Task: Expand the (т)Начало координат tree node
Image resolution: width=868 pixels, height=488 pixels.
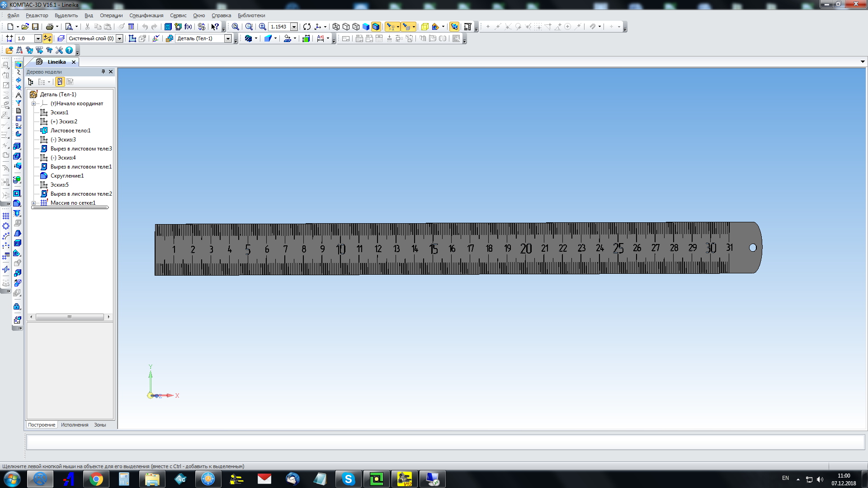Action: (33, 103)
